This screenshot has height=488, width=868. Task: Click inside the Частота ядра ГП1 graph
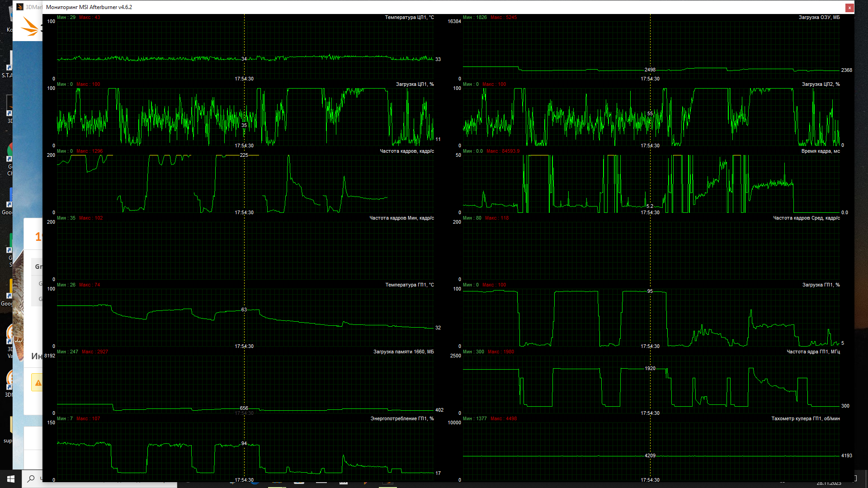[588, 384]
